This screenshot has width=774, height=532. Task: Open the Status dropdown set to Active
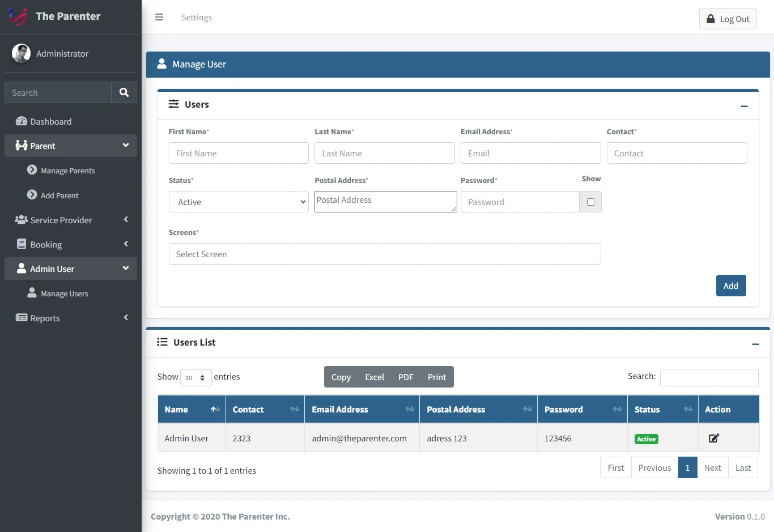(239, 202)
